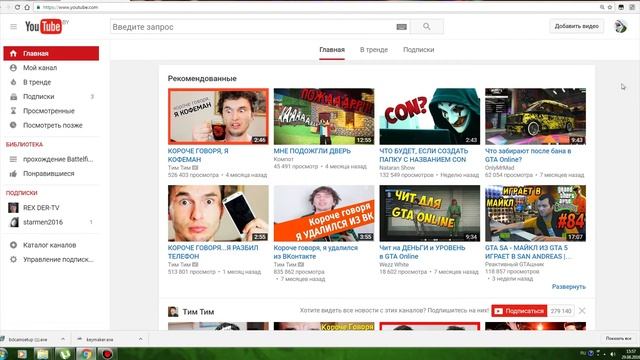
Task: Switch to the В тренде tab
Action: click(x=374, y=50)
